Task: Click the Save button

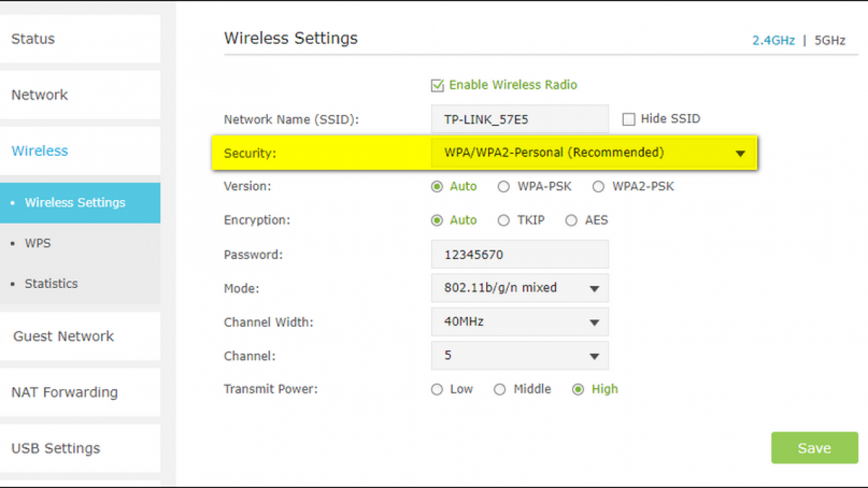Action: tap(814, 448)
